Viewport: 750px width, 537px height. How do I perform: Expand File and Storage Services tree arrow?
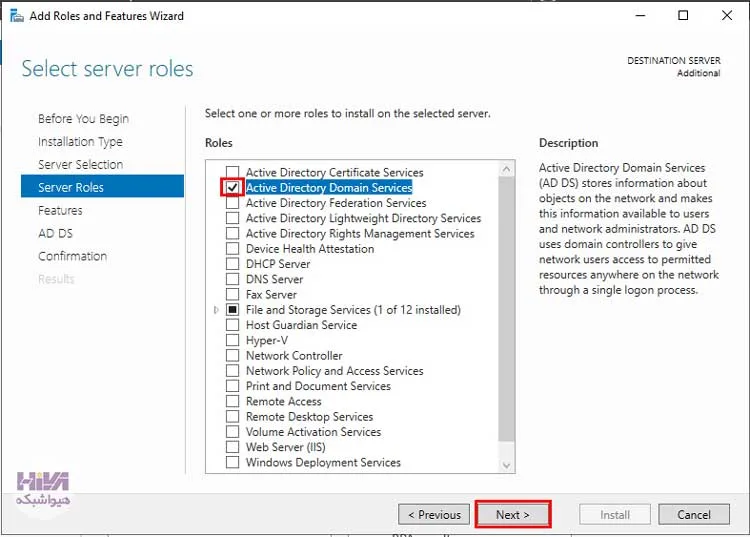coord(216,310)
